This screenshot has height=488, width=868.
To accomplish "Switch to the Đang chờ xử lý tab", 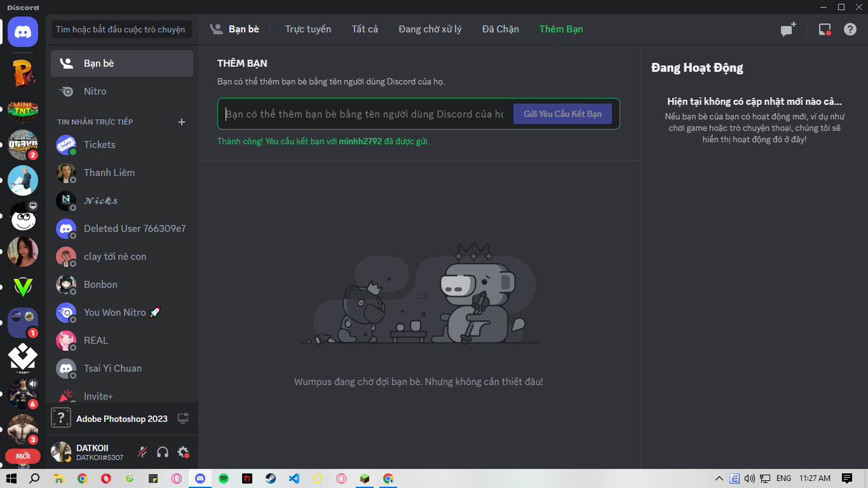I will (x=430, y=29).
